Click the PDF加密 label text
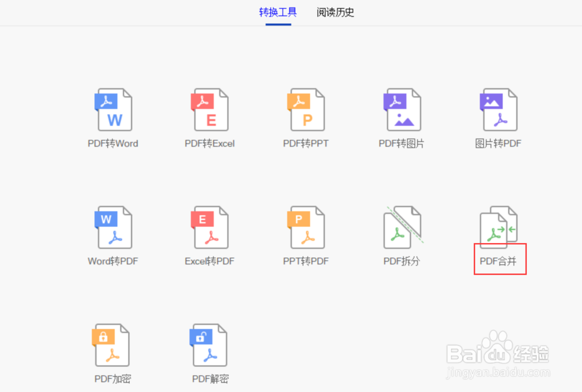 tap(113, 379)
